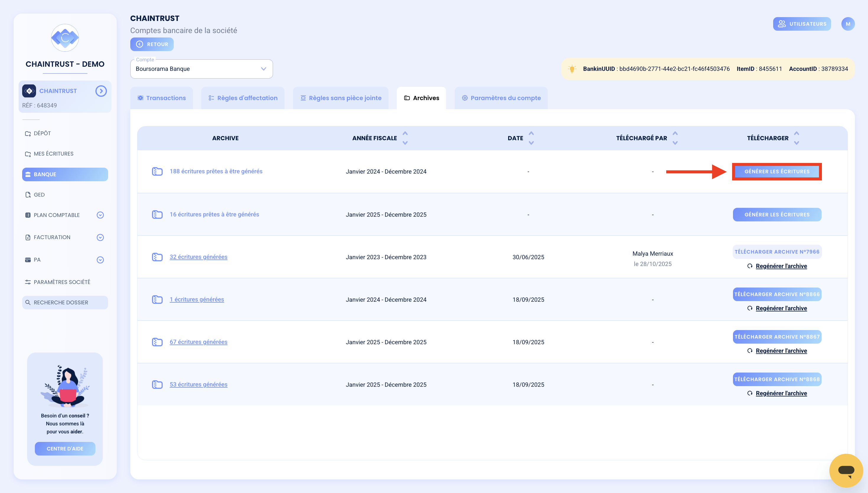The width and height of the screenshot is (868, 493).
Task: Generate écritures for Janvier 2024 row
Action: click(777, 171)
